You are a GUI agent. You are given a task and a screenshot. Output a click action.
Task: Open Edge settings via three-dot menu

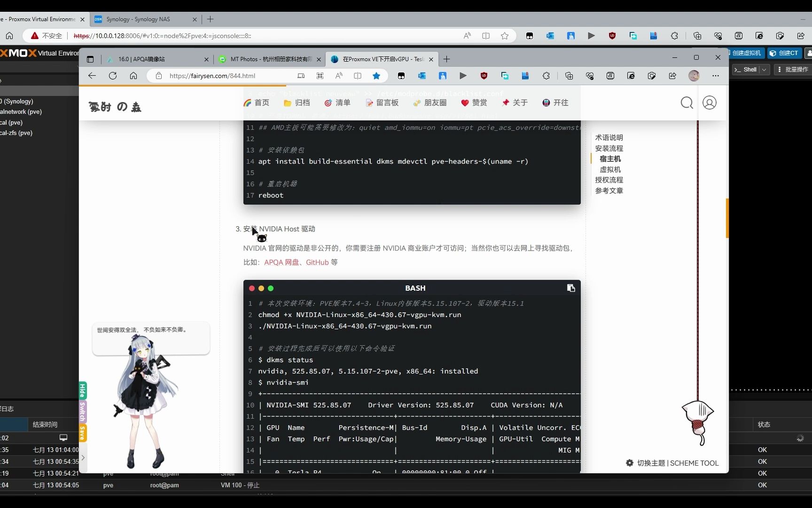(x=715, y=76)
